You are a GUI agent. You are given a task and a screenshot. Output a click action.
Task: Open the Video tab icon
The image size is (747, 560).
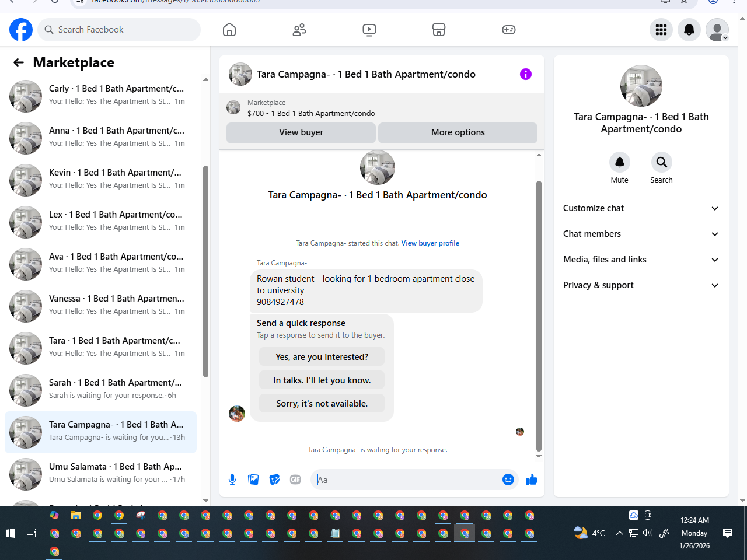pos(369,30)
